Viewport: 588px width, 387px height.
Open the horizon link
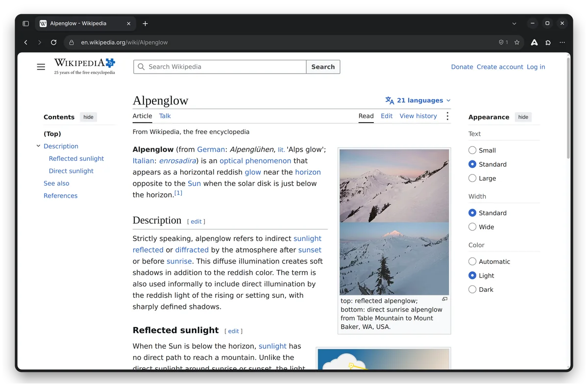[x=308, y=172]
